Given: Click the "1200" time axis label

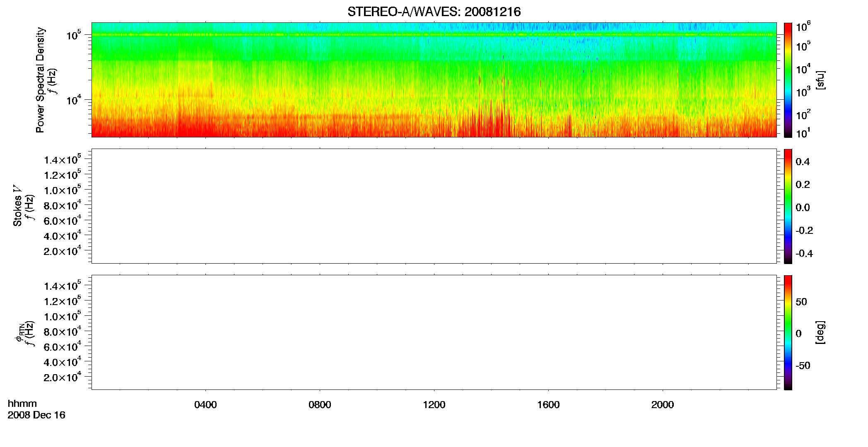Looking at the screenshot, I should pos(434,405).
